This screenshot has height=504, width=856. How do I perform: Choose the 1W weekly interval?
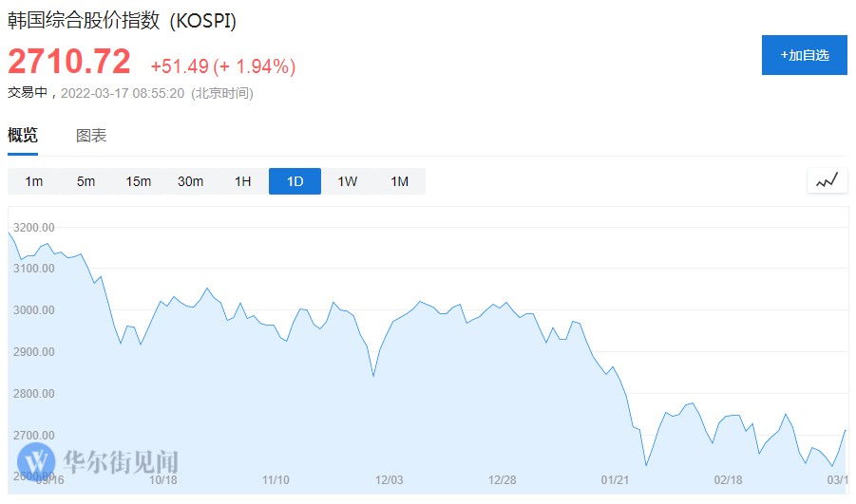tap(347, 181)
